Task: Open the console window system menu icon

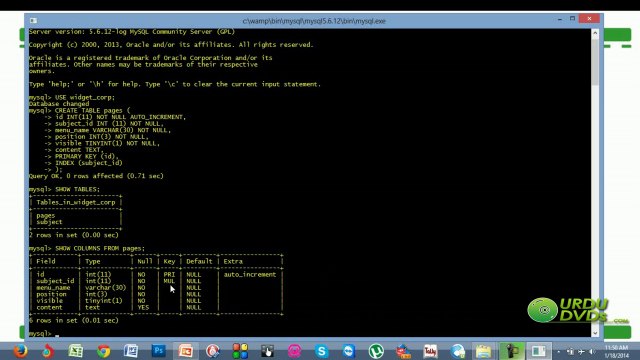Action: pos(33,20)
